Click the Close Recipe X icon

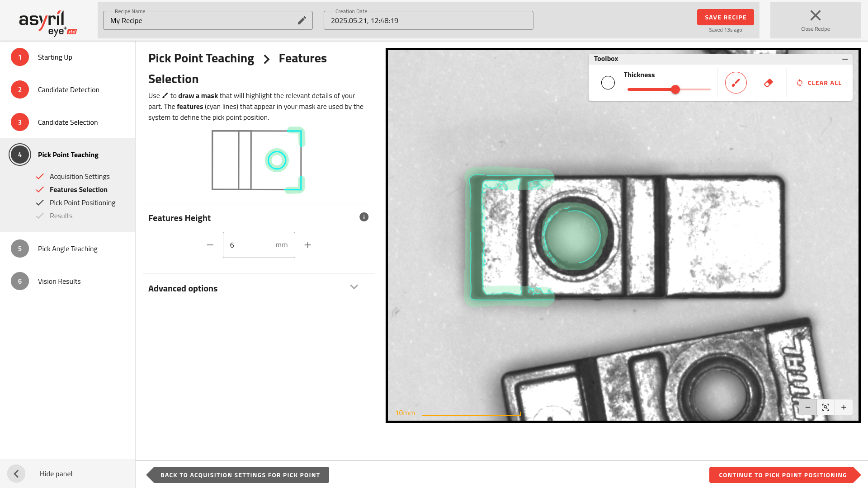point(816,15)
